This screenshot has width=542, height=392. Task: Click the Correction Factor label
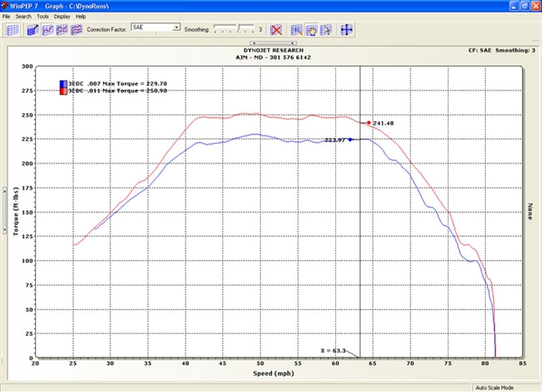tap(107, 30)
